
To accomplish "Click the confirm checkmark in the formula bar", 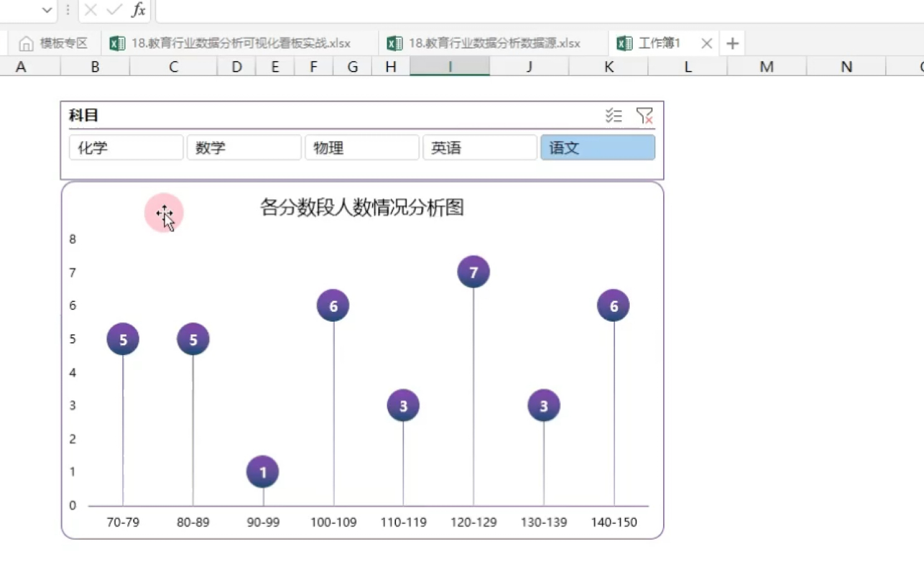I will 112,10.
